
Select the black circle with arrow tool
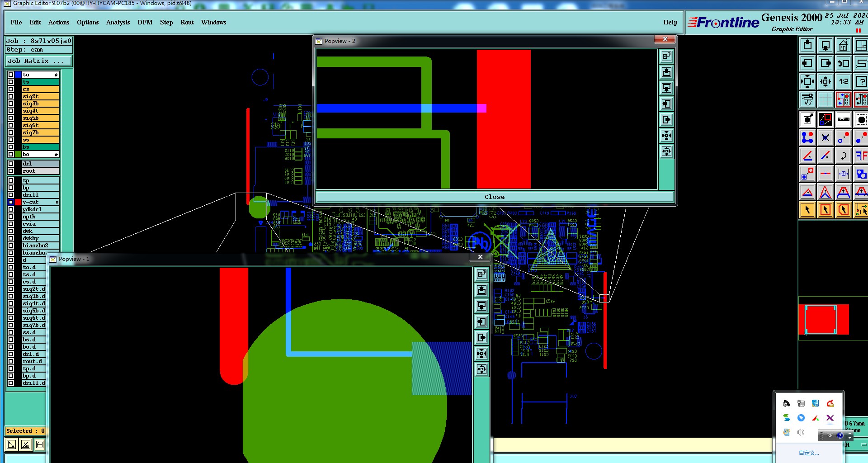tap(807, 120)
